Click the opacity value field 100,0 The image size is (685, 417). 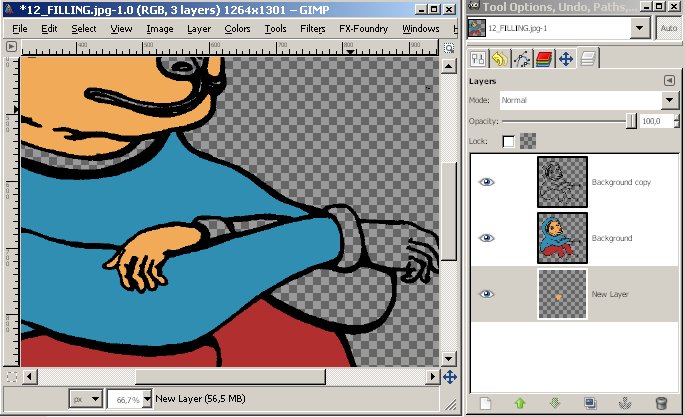(656, 121)
